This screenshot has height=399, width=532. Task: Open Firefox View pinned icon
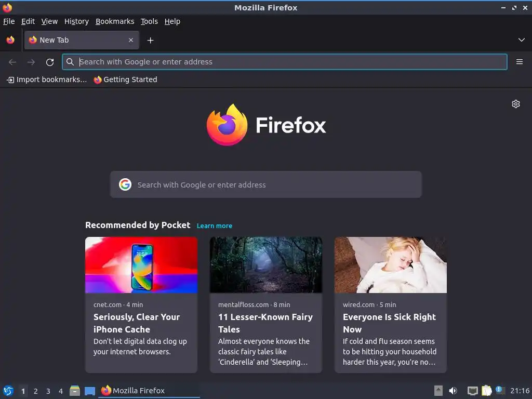pos(10,40)
